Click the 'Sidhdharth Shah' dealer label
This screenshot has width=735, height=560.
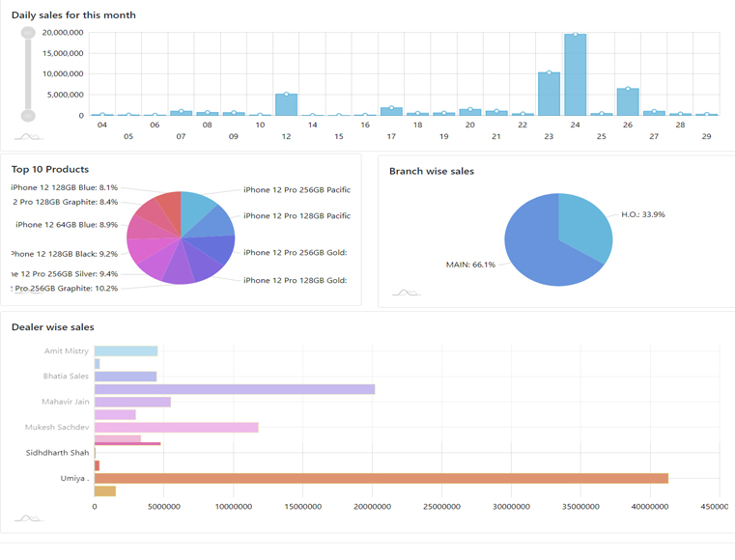pos(57,453)
